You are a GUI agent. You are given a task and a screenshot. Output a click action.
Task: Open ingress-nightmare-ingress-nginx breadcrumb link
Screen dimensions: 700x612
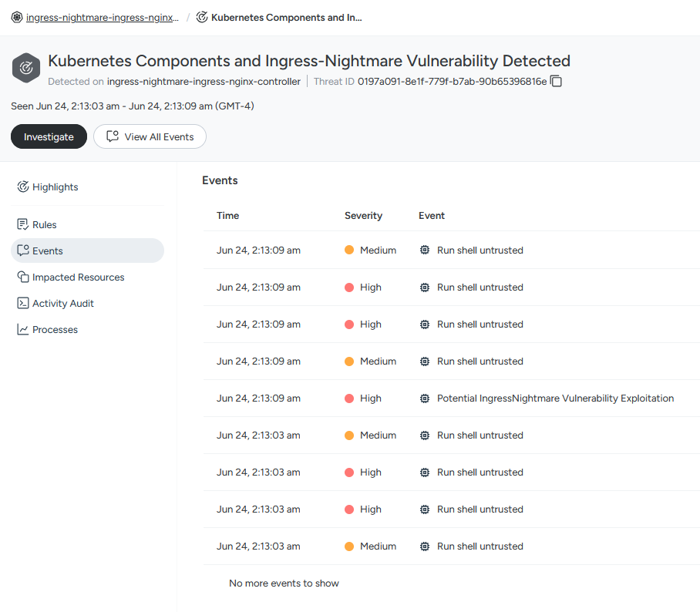pos(103,18)
